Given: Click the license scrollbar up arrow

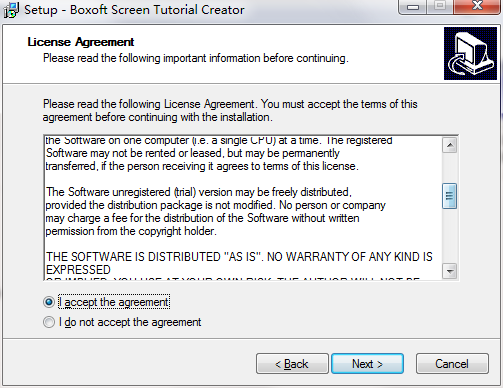Looking at the screenshot, I should click(450, 145).
